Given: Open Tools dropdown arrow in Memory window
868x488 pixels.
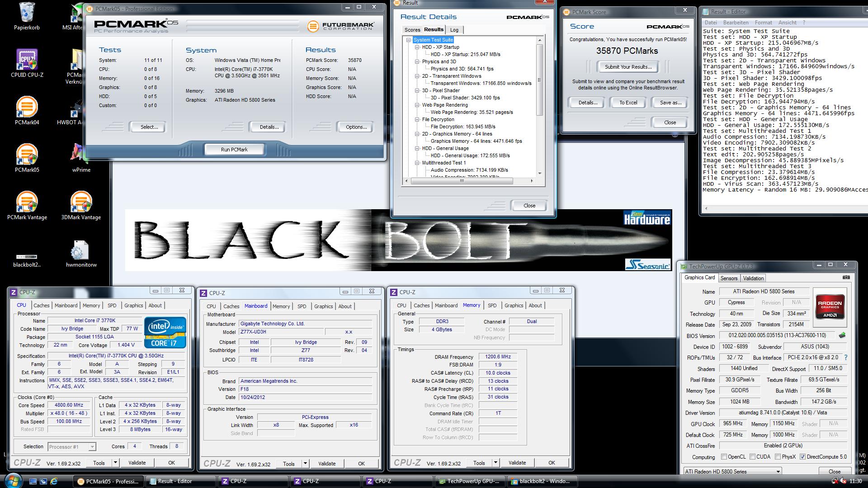Looking at the screenshot, I should pos(495,463).
